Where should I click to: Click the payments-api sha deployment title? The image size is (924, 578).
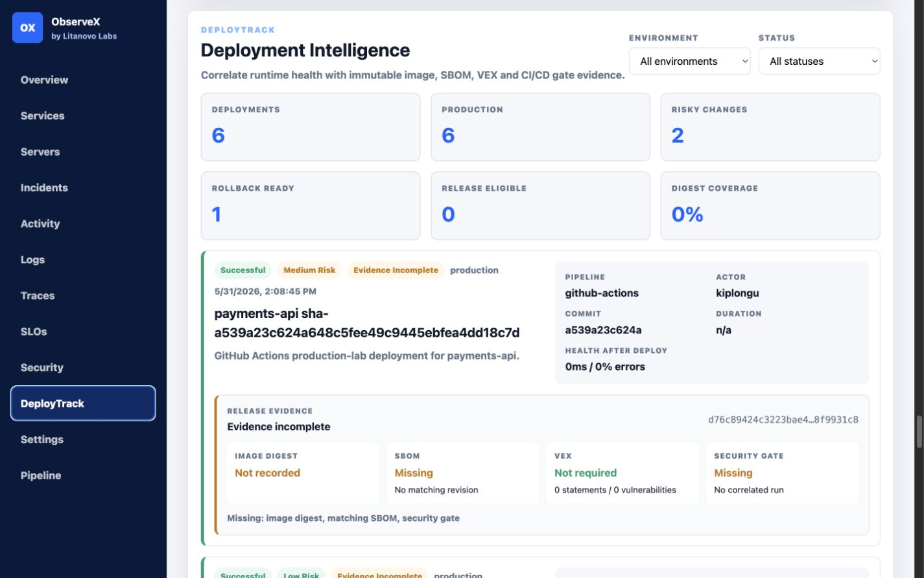click(x=367, y=323)
